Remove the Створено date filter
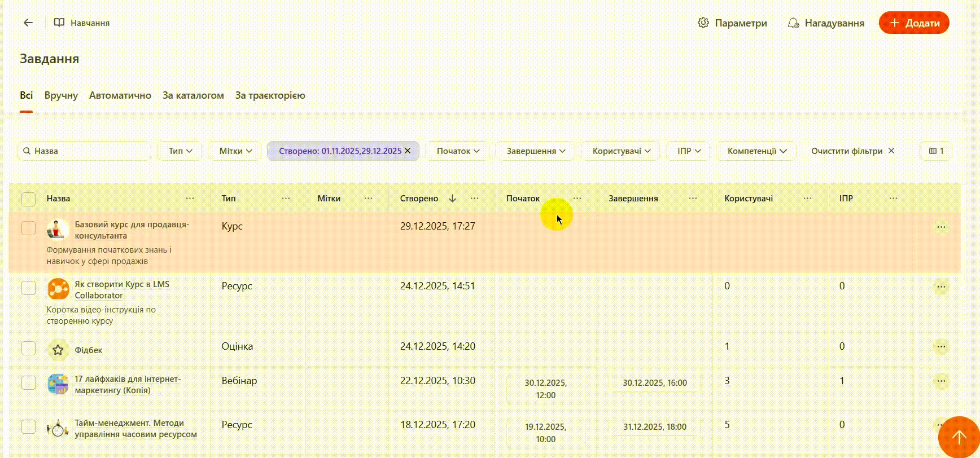 408,151
